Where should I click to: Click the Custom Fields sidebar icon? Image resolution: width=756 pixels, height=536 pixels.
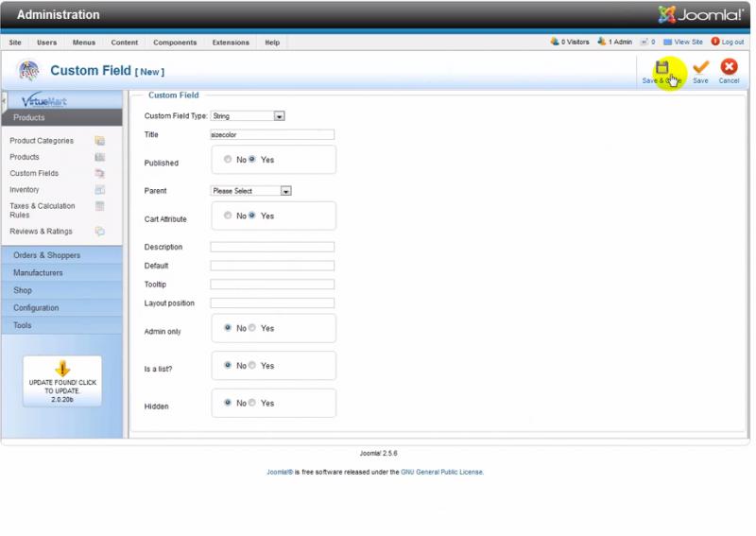(99, 174)
